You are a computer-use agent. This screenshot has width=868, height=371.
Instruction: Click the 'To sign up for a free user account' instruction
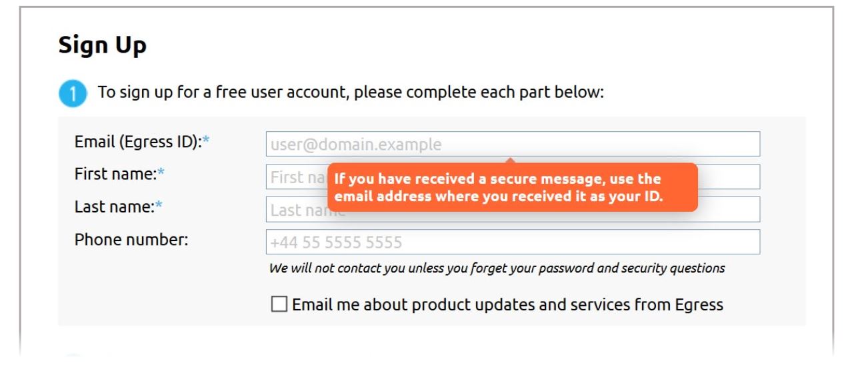351,93
